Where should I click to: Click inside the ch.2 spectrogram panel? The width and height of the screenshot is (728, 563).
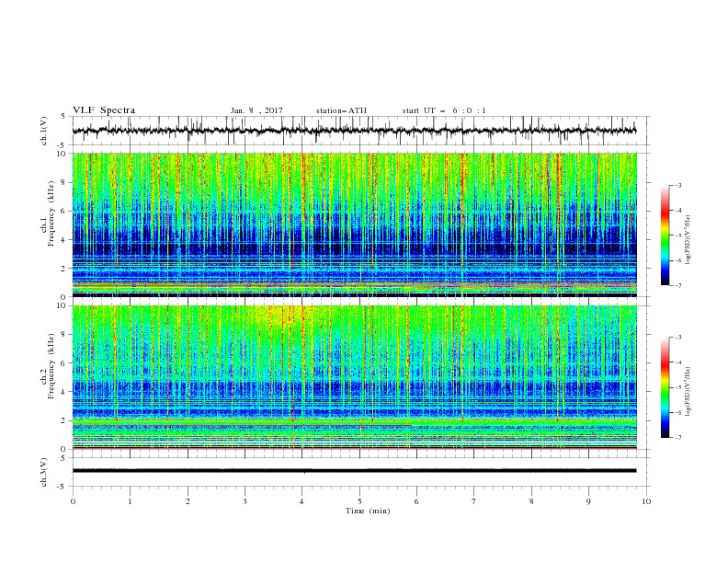(354, 377)
